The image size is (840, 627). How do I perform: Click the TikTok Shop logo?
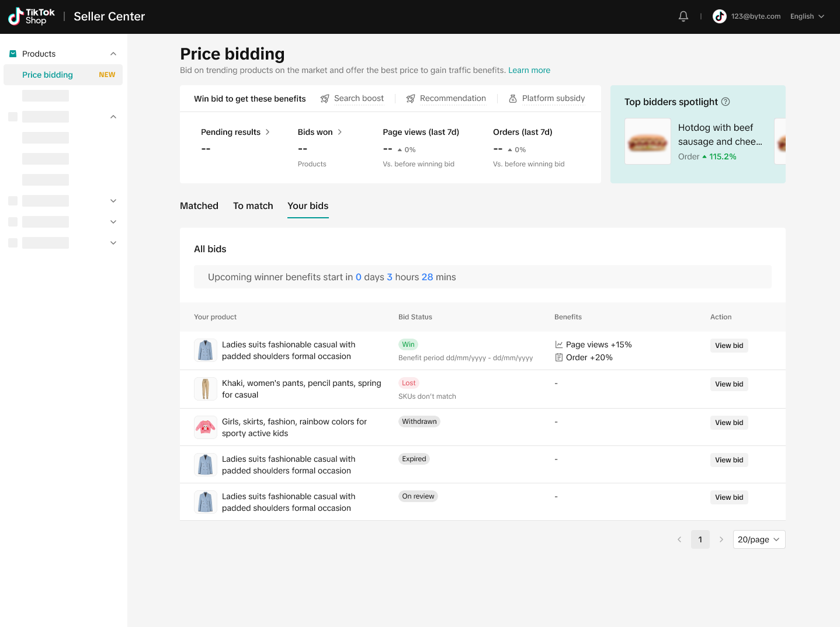click(32, 16)
